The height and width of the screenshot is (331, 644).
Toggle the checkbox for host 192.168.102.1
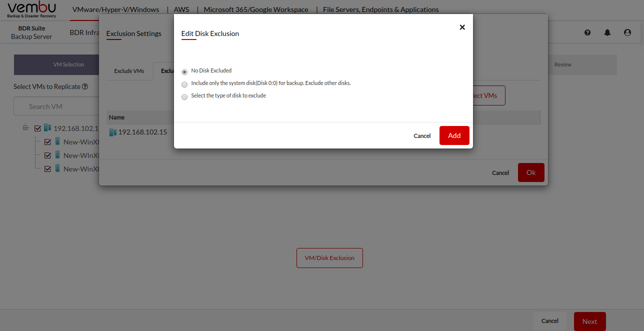coord(37,128)
